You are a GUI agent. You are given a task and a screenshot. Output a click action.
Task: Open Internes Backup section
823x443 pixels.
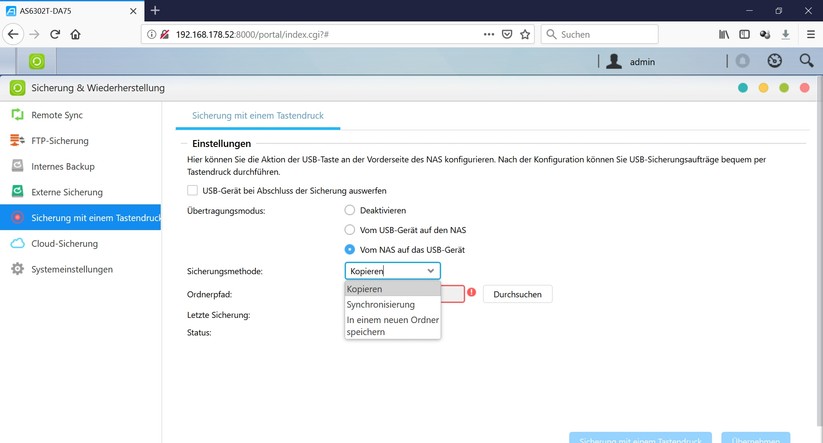pyautogui.click(x=62, y=166)
